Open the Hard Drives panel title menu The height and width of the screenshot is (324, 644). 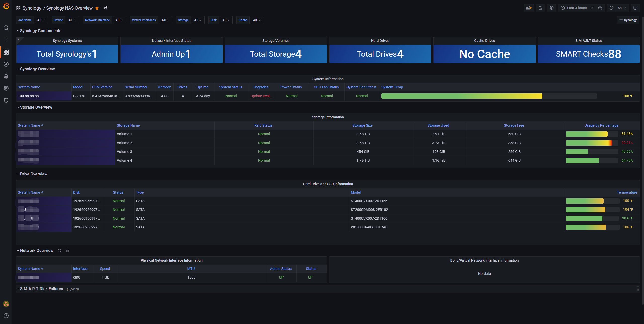(x=380, y=41)
